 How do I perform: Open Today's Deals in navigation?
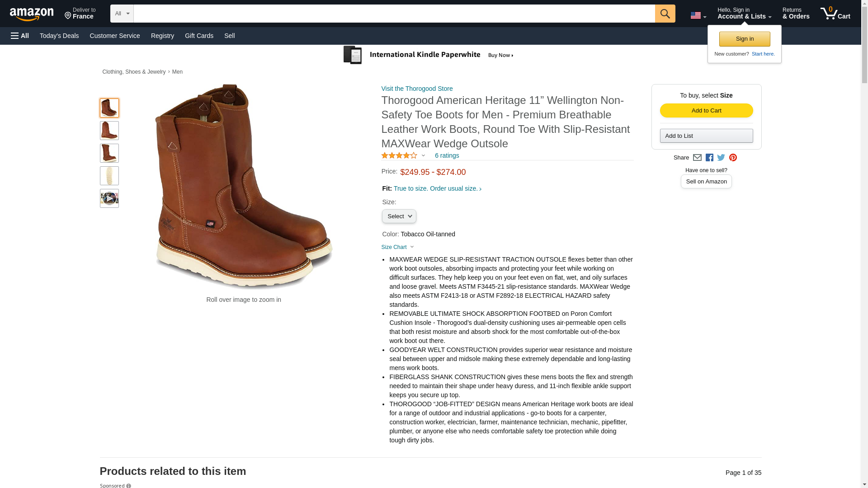point(59,36)
